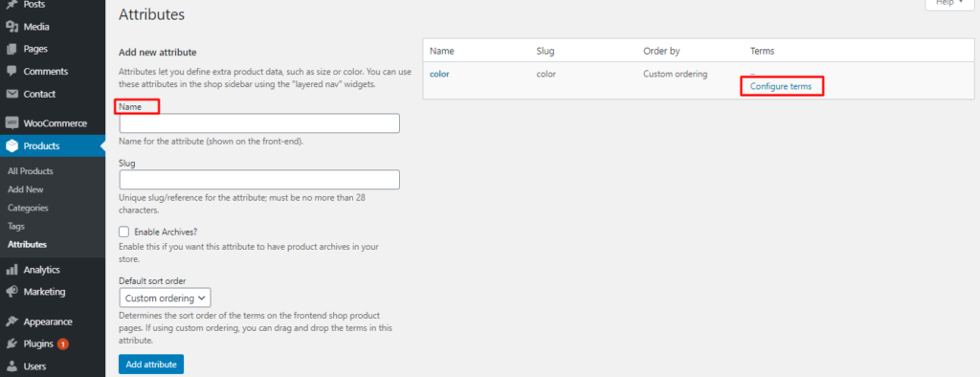
Task: Open the Add New product submenu
Action: click(26, 189)
